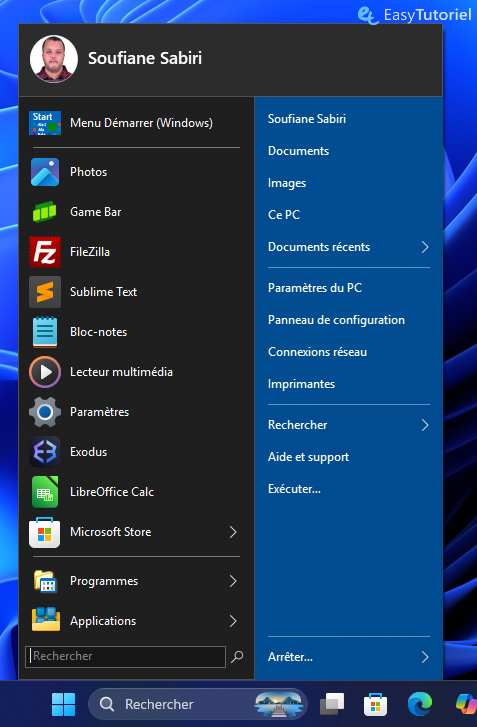
Task: Expand the Applications submenu arrow
Action: [x=233, y=621]
